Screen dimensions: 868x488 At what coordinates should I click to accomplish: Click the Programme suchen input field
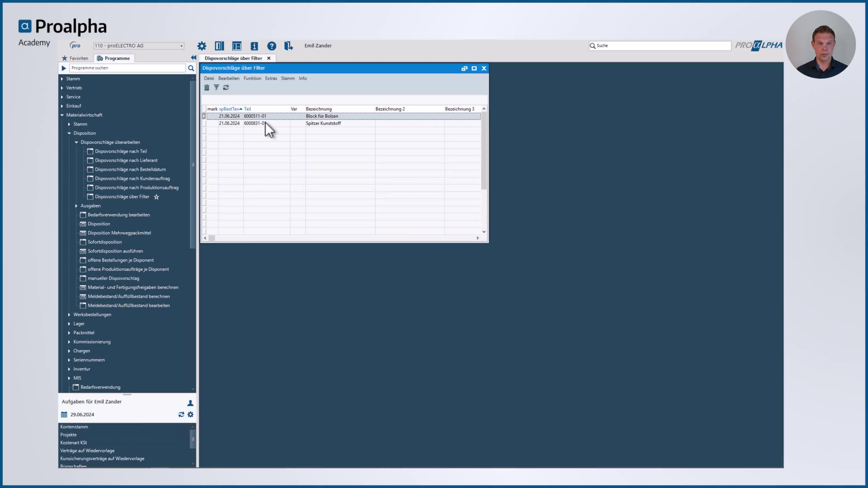point(127,68)
